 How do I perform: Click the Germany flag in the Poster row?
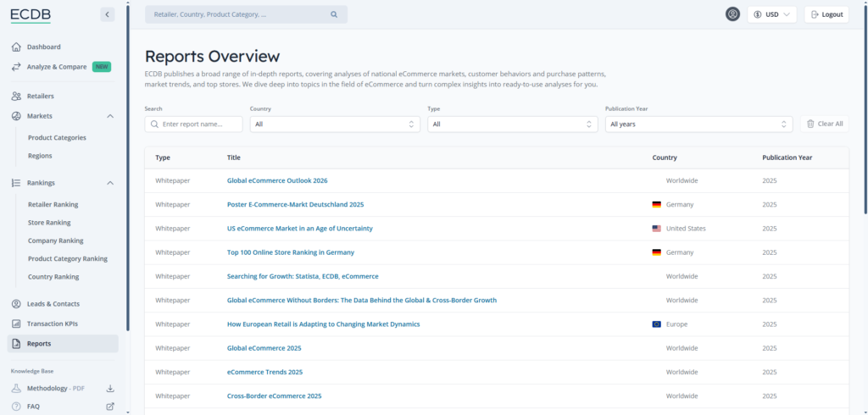click(656, 205)
